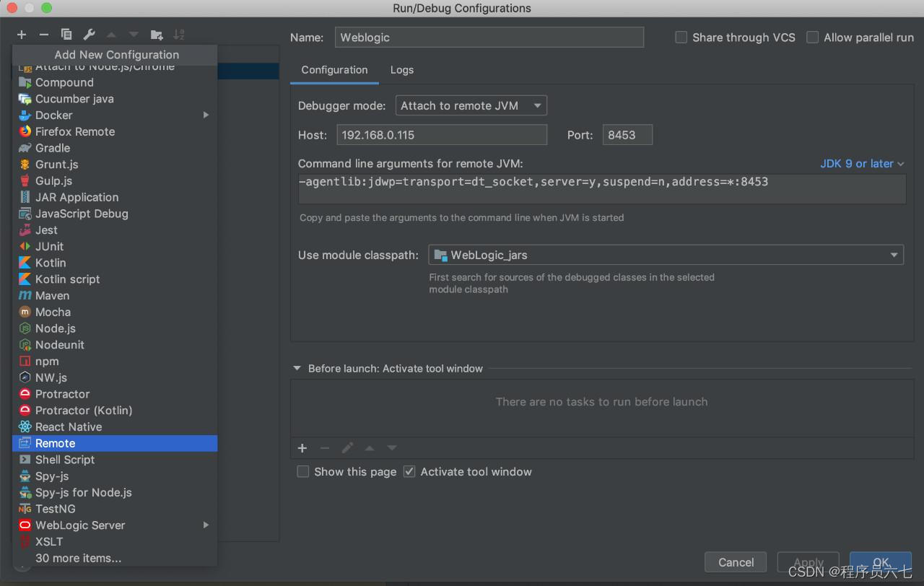The width and height of the screenshot is (924, 586).
Task: Click the Docker whale icon
Action: [x=25, y=115]
